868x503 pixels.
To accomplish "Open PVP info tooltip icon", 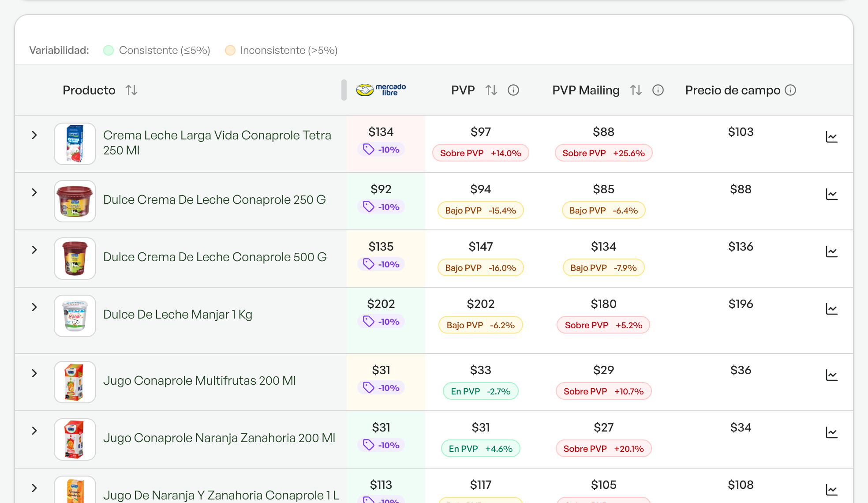I will 513,90.
